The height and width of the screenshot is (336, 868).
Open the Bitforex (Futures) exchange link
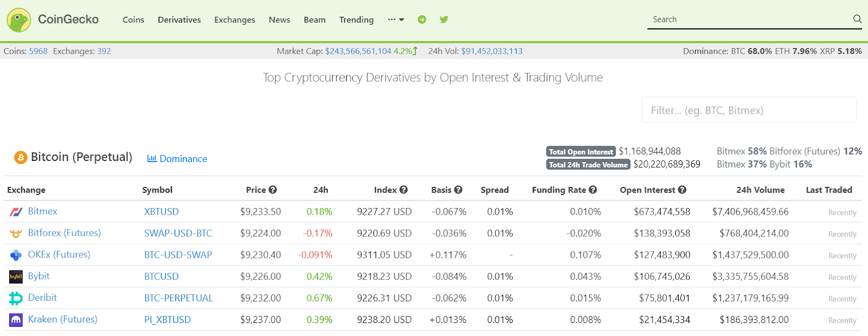65,233
